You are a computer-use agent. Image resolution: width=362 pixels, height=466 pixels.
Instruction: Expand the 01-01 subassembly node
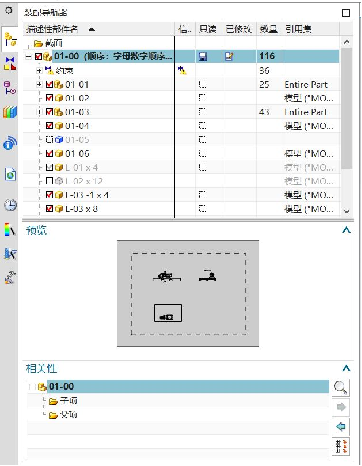pos(39,84)
